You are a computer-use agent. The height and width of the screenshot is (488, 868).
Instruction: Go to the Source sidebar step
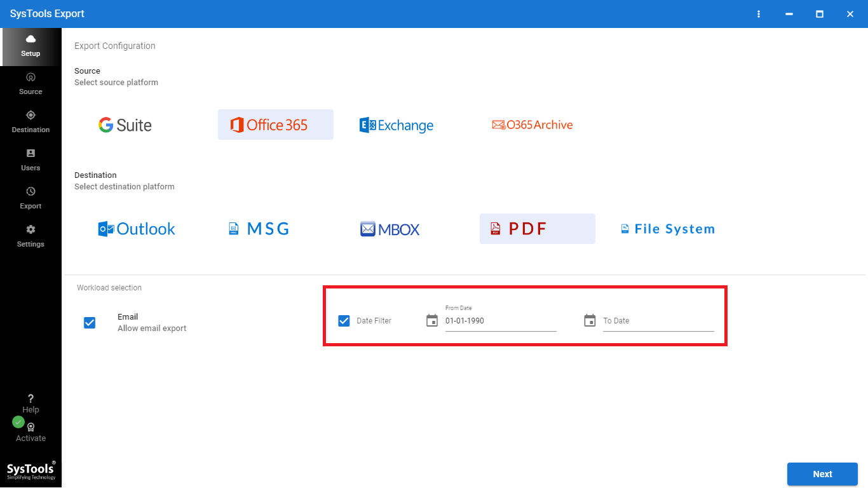coord(31,84)
